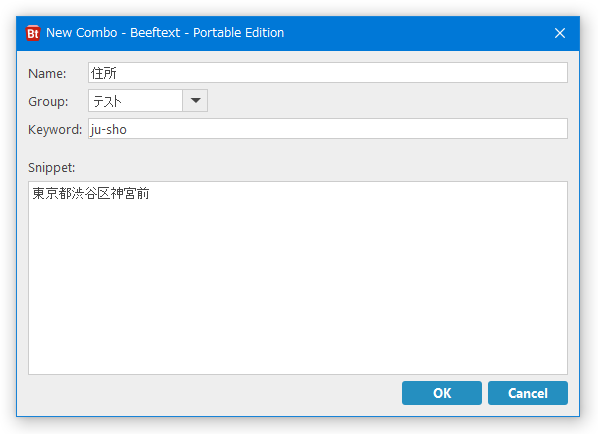598x434 pixels.
Task: Click inside the Snippet text area
Action: (297, 278)
